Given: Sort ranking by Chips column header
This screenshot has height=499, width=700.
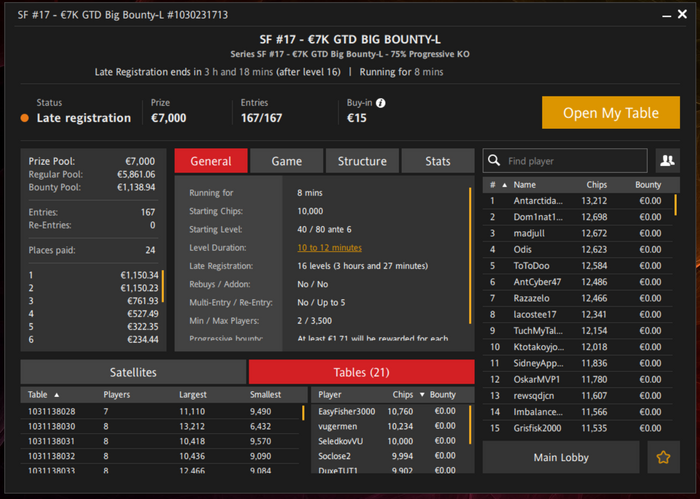Looking at the screenshot, I should [x=596, y=185].
